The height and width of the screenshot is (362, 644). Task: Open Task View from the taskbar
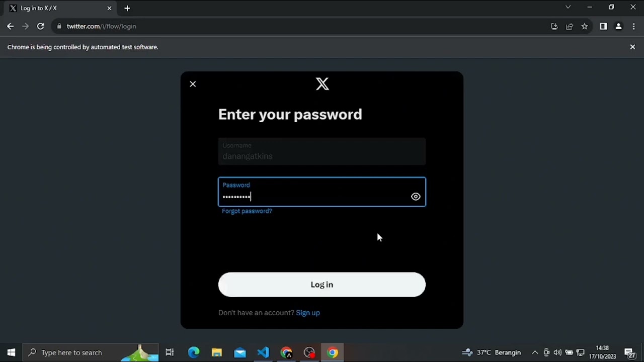170,352
